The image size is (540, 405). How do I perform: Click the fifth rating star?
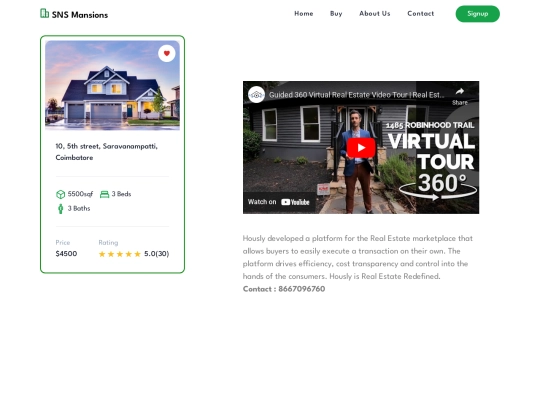coord(137,254)
